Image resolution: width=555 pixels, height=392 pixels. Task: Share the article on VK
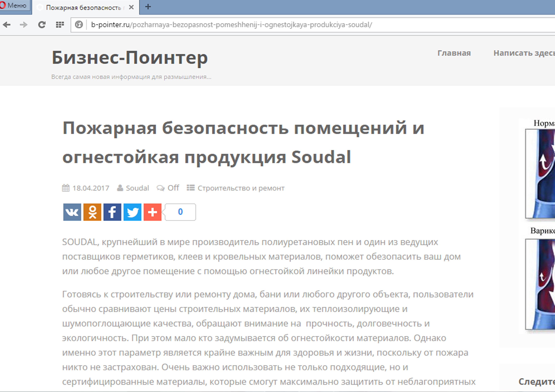click(72, 212)
